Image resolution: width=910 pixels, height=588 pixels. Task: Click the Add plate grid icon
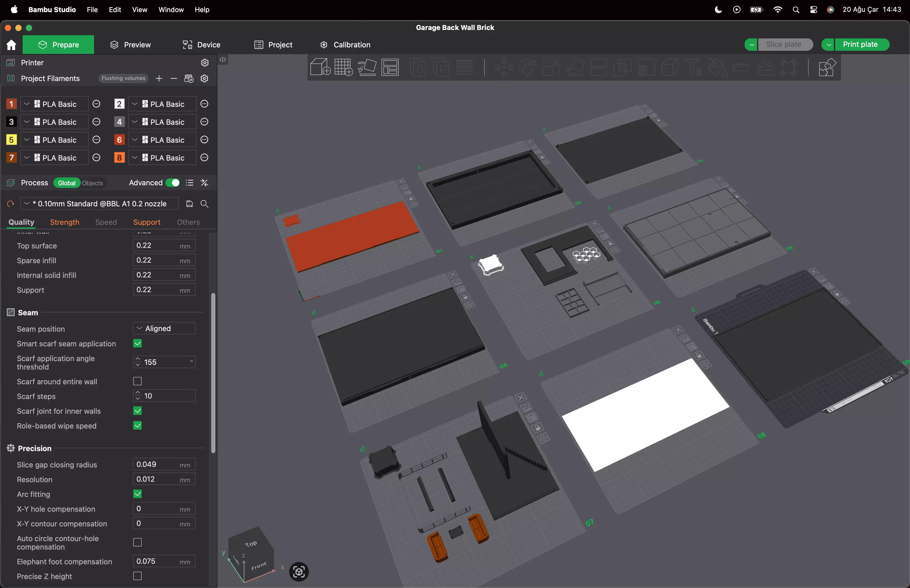coord(343,67)
